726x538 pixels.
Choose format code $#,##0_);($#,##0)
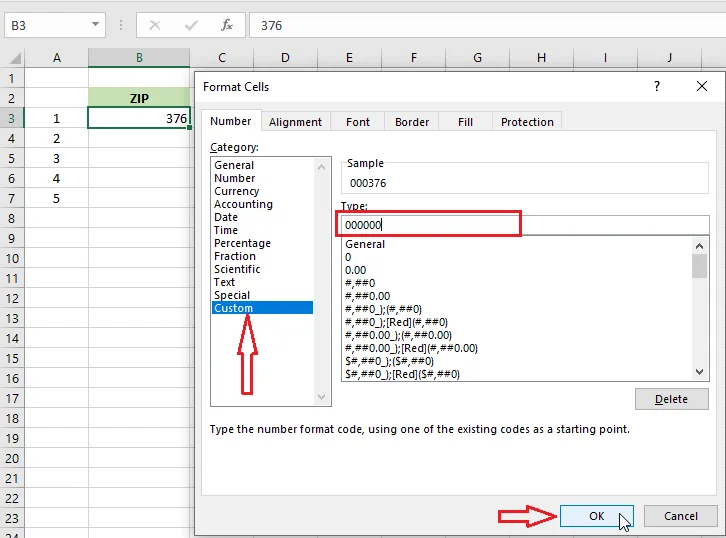[517, 361]
